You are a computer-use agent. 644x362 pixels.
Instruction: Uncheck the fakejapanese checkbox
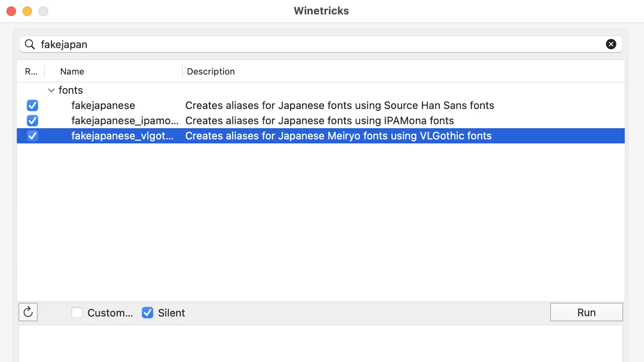tap(33, 106)
